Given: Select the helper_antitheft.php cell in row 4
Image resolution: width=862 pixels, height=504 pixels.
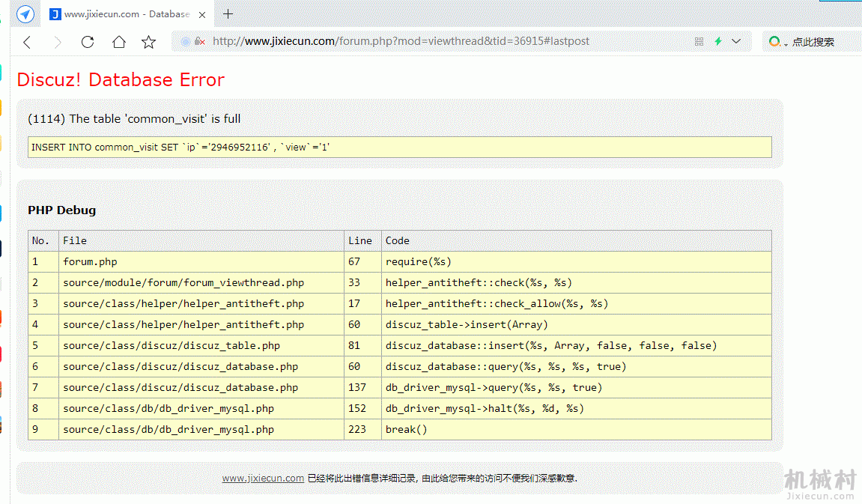Looking at the screenshot, I should point(201,324).
